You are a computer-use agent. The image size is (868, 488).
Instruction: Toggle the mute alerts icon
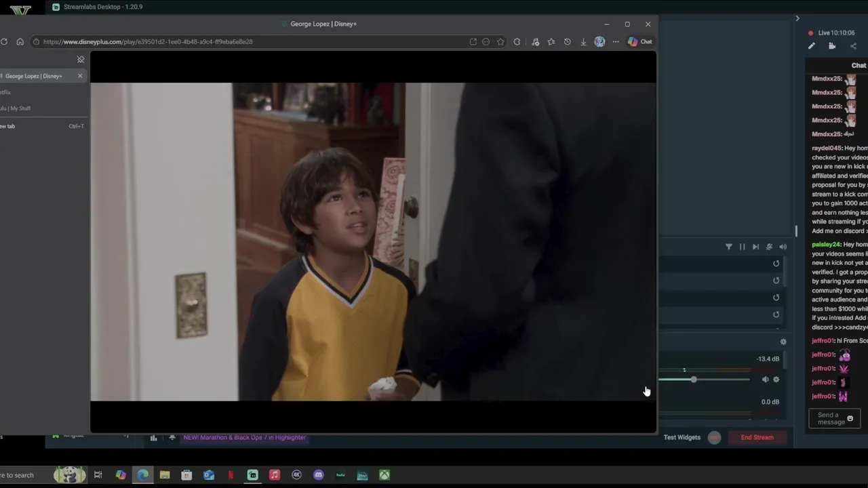tap(769, 247)
